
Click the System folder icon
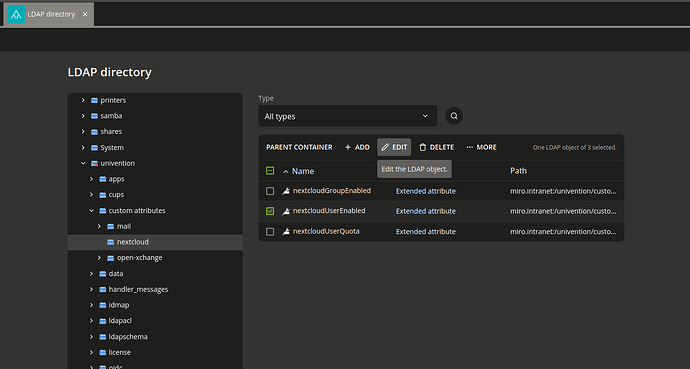pos(94,147)
